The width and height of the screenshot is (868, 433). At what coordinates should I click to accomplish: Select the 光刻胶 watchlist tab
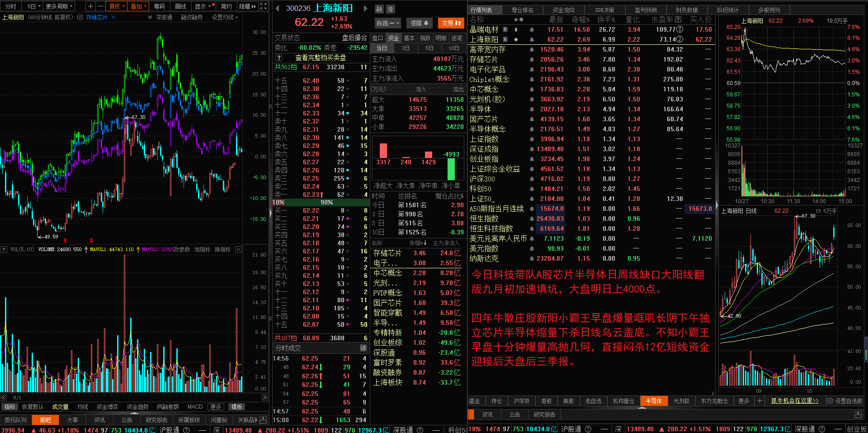coord(681,401)
